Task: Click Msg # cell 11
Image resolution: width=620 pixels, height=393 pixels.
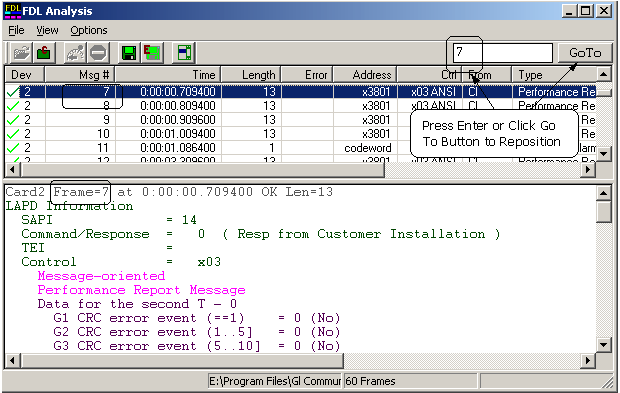Action: (x=103, y=148)
